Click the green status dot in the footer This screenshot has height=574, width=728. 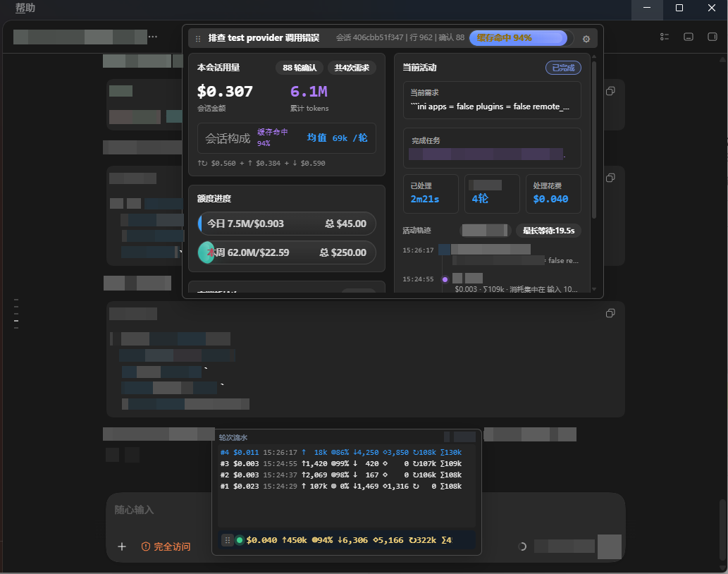(240, 540)
